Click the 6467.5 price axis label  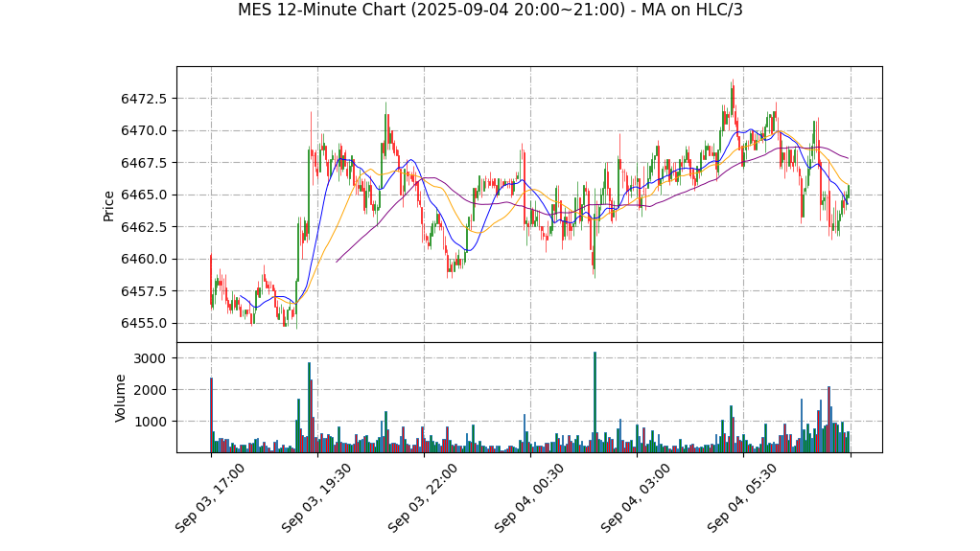pos(144,163)
